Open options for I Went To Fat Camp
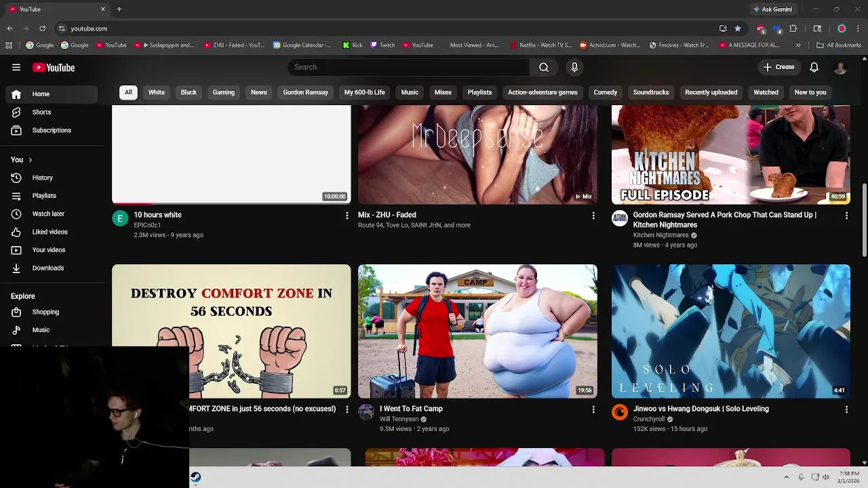 click(x=593, y=409)
